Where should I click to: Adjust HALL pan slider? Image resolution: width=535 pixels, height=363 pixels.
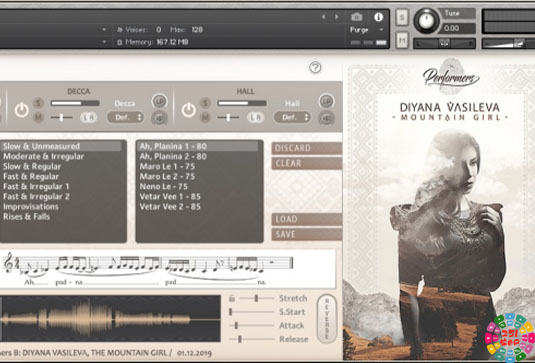pos(228,117)
